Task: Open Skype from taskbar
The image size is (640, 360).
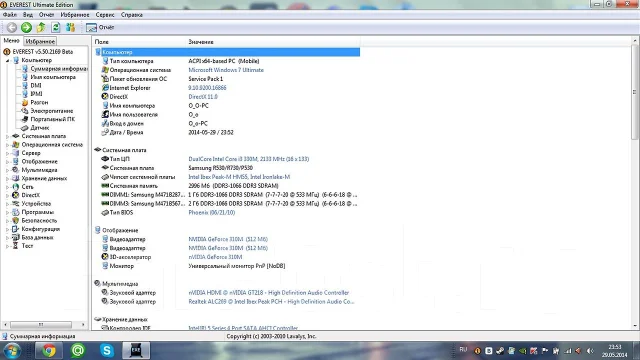Action: click(x=107, y=351)
